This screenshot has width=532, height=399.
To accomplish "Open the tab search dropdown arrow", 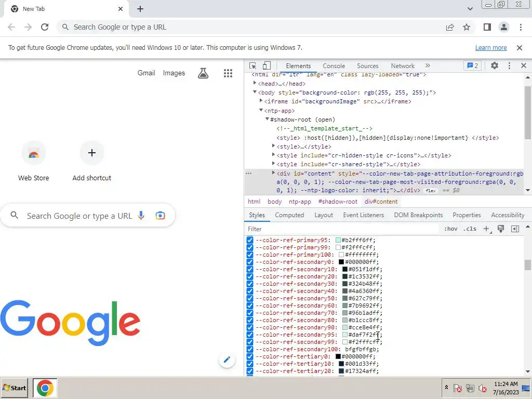I will tap(470, 9).
